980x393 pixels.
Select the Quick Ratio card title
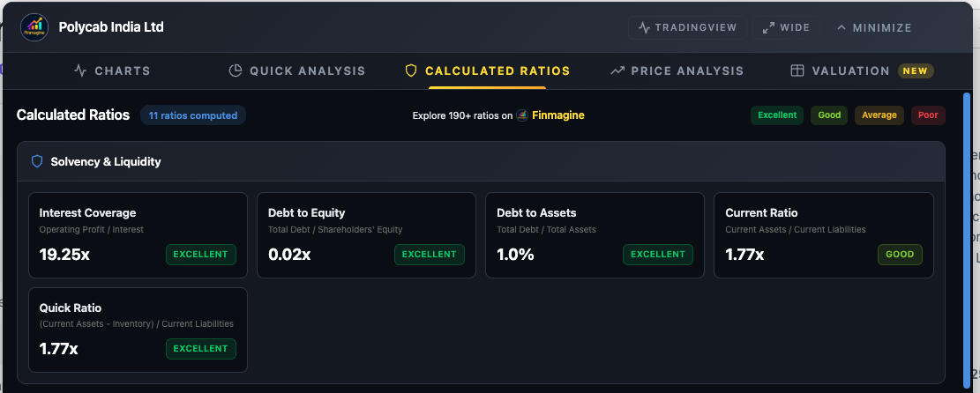70,308
